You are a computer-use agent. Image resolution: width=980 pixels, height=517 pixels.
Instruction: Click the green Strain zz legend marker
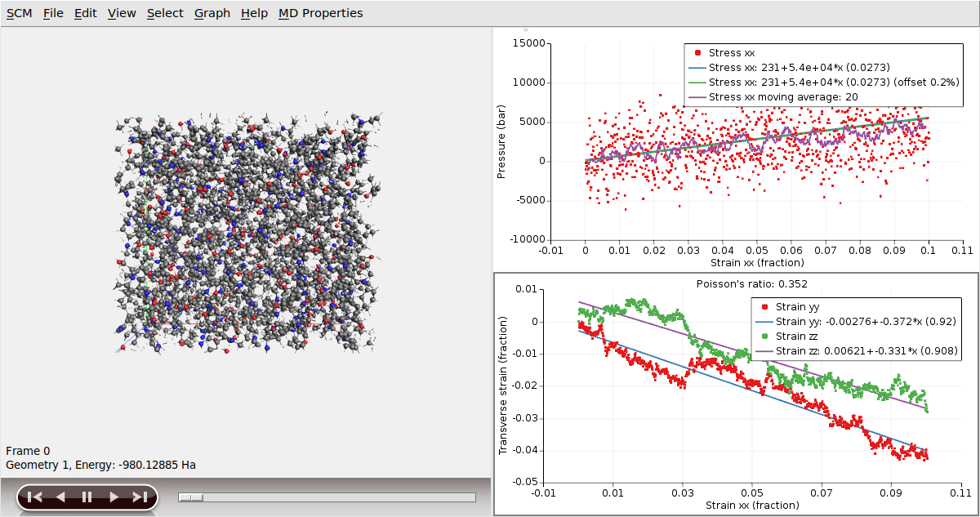[x=763, y=336]
